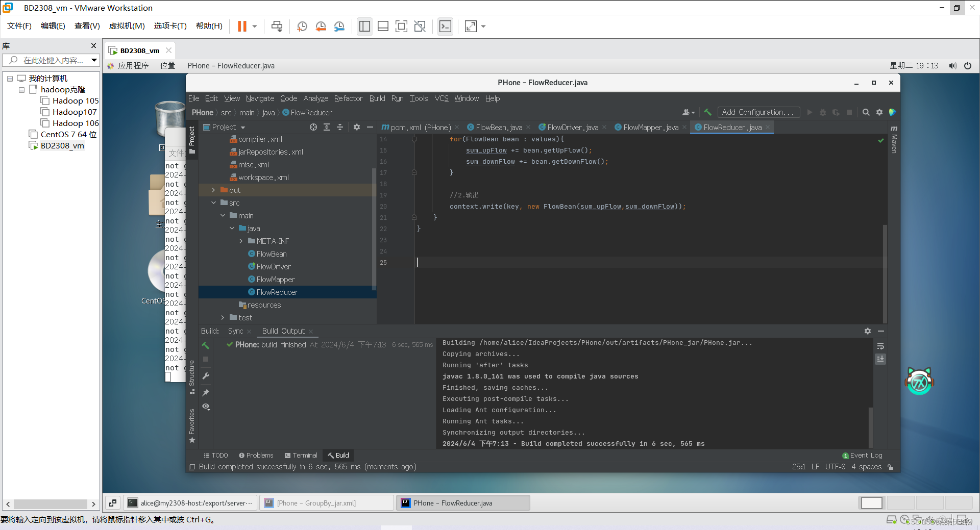Viewport: 980px width, 530px height.
Task: Toggle scroll to end icon in Build Output
Action: point(880,359)
